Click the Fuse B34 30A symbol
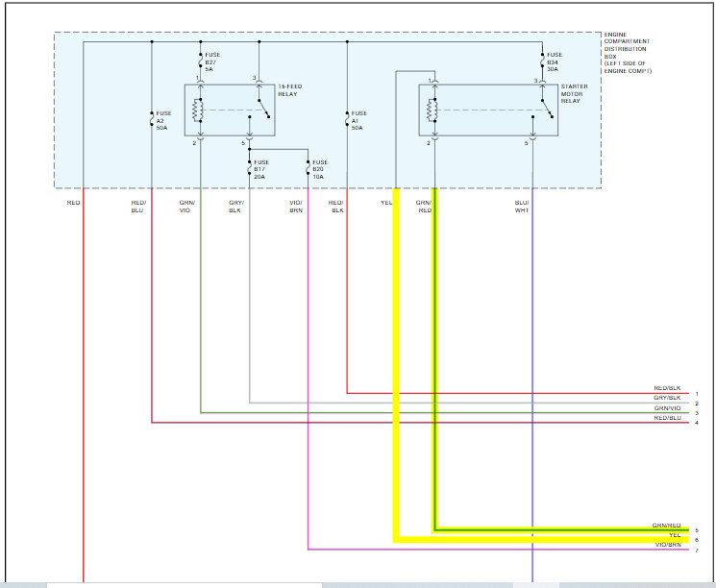716x588 pixels. click(x=542, y=61)
